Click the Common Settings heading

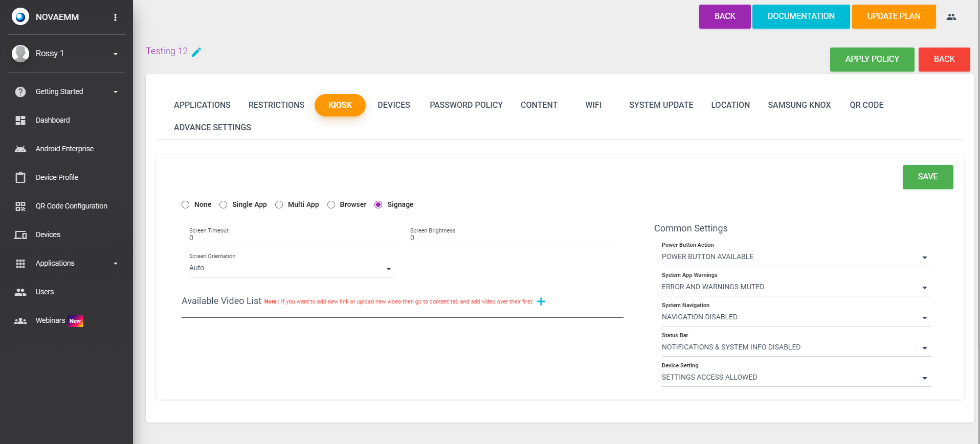[691, 228]
